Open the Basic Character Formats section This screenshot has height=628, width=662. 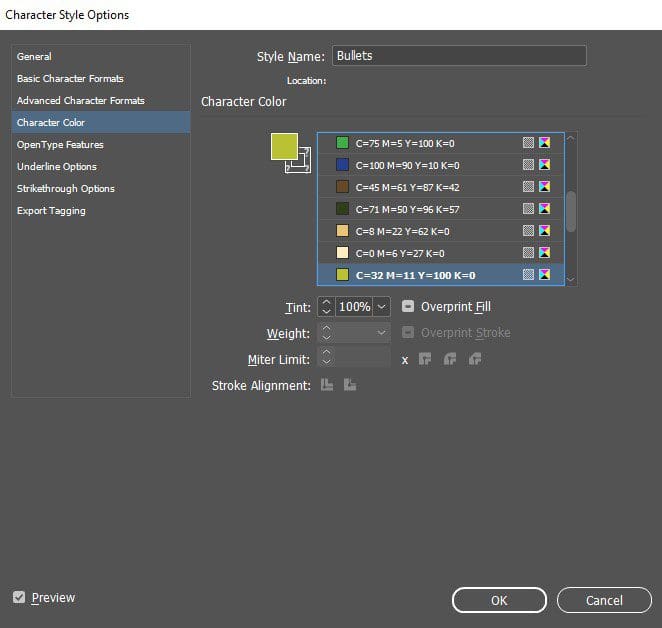(70, 79)
